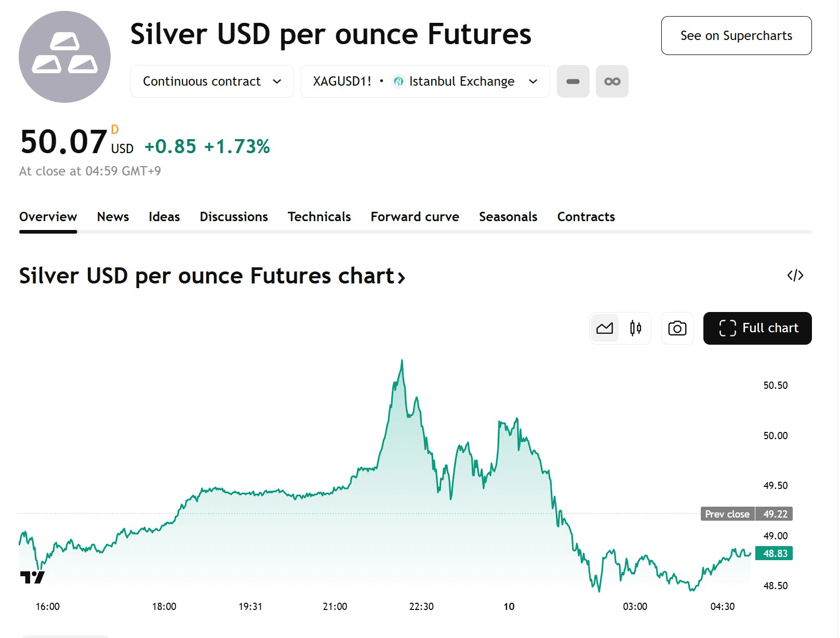Image resolution: width=840 pixels, height=638 pixels.
Task: Open the Full chart view
Action: pyautogui.click(x=757, y=328)
